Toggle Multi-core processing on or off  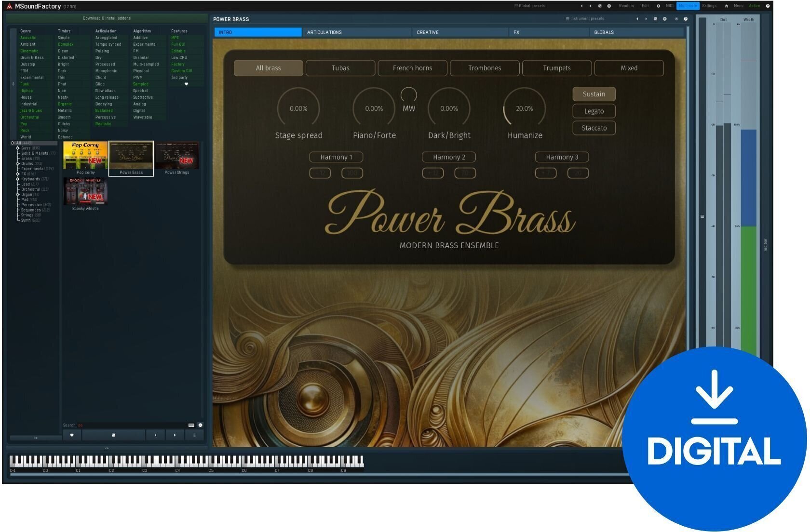pos(688,6)
